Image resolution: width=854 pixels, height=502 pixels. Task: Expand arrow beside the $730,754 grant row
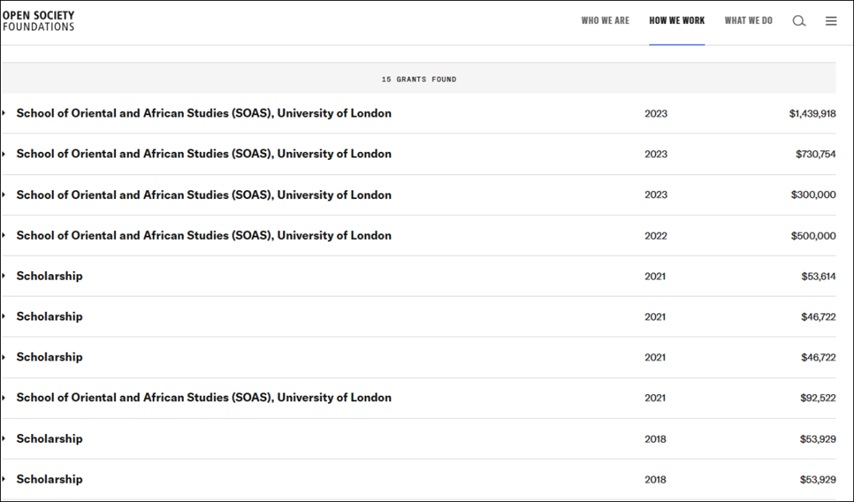pos(4,154)
